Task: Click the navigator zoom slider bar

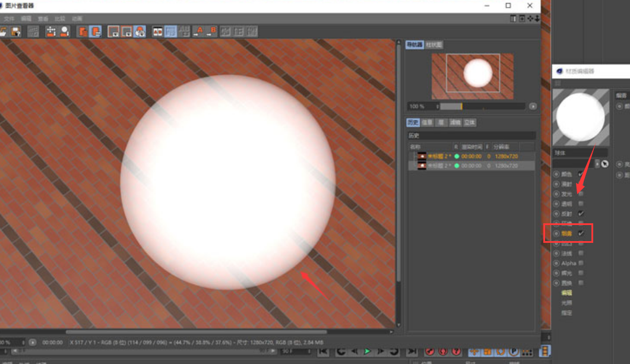Action: (x=482, y=106)
